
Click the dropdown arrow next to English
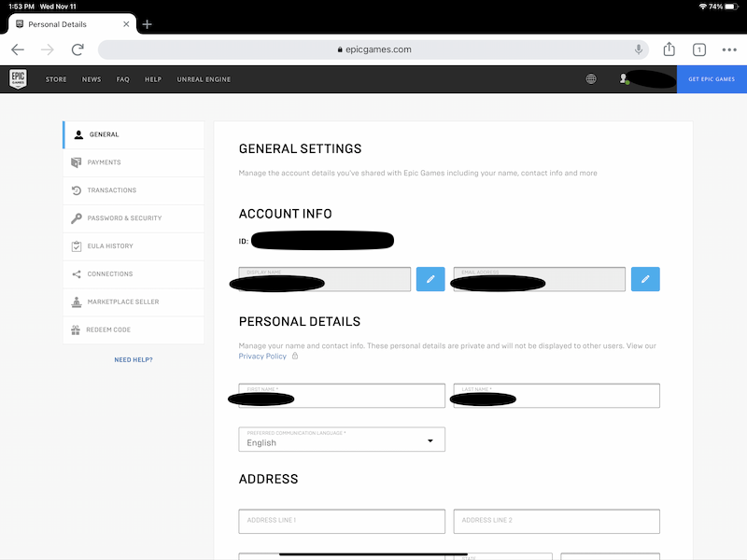(430, 441)
